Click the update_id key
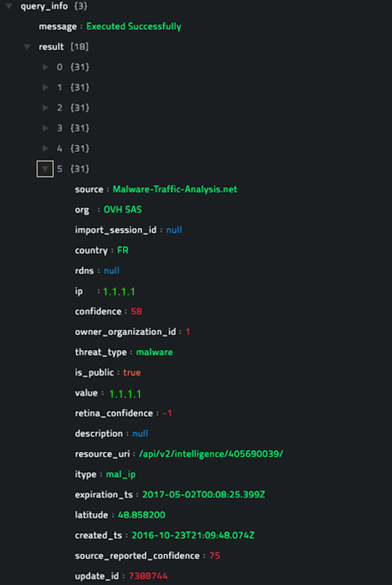The image size is (392, 585). (97, 576)
